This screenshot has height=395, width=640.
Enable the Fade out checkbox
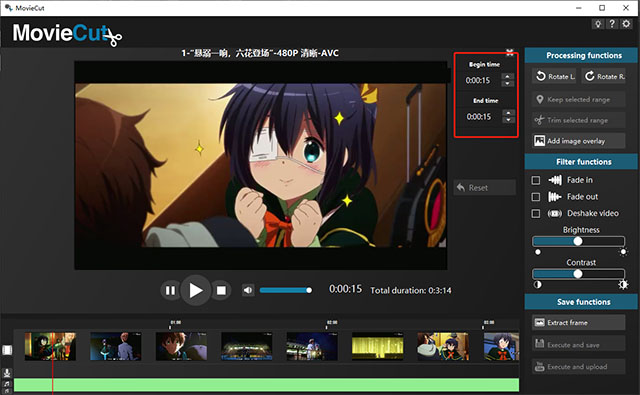pos(536,197)
